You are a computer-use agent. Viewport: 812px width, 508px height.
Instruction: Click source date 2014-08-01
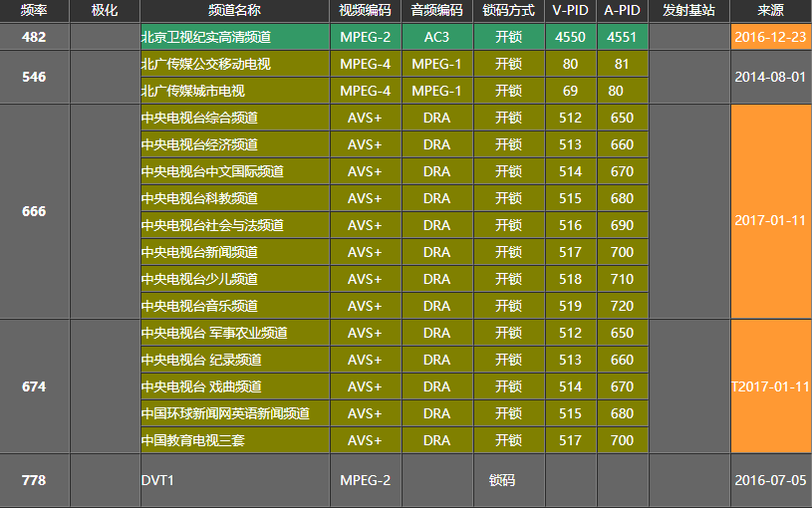770,77
